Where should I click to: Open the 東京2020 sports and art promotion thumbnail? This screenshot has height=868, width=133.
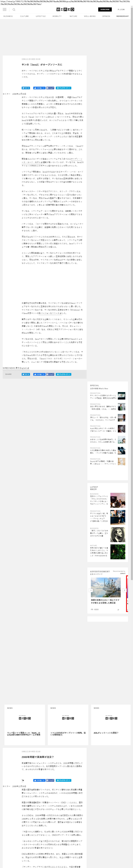click(x=121, y=396)
